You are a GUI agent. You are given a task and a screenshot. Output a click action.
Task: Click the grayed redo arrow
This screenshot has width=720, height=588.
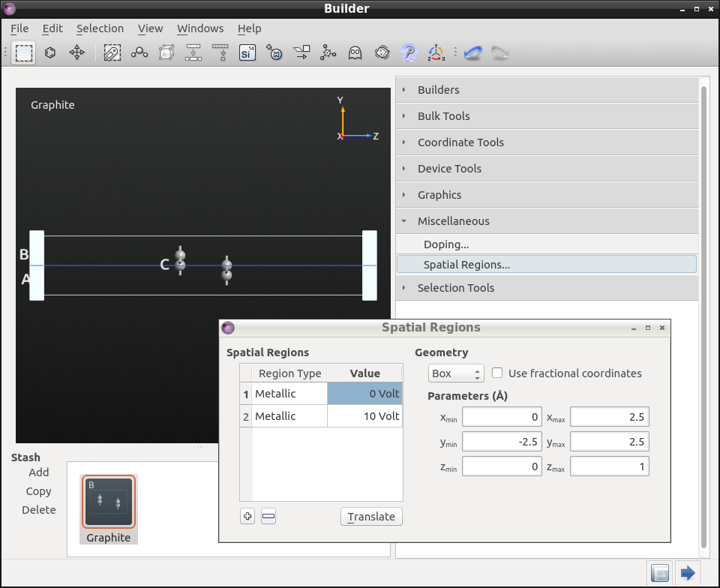point(500,53)
